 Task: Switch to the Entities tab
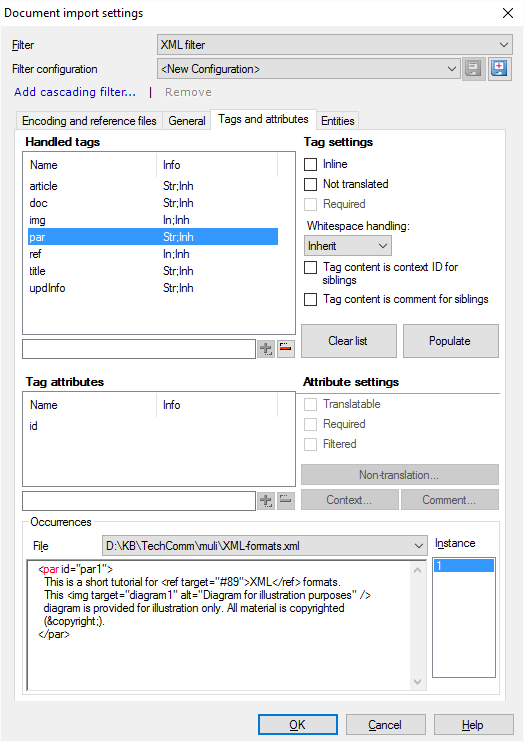point(337,121)
